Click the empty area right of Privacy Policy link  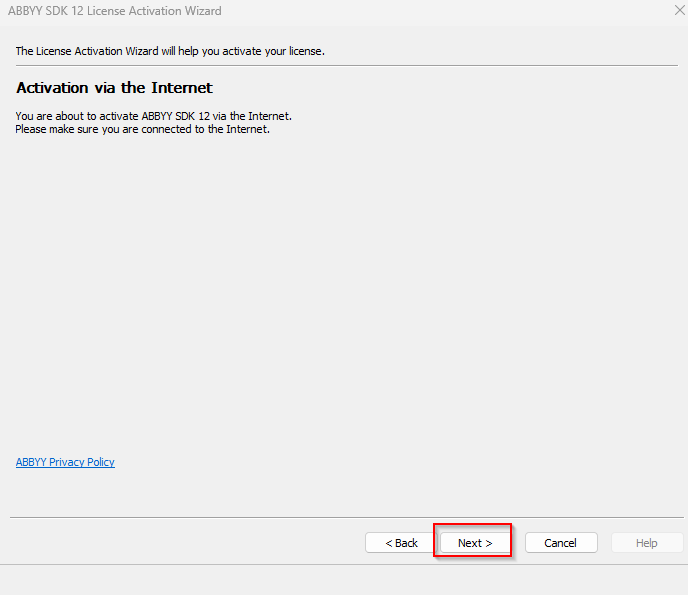tap(350, 462)
